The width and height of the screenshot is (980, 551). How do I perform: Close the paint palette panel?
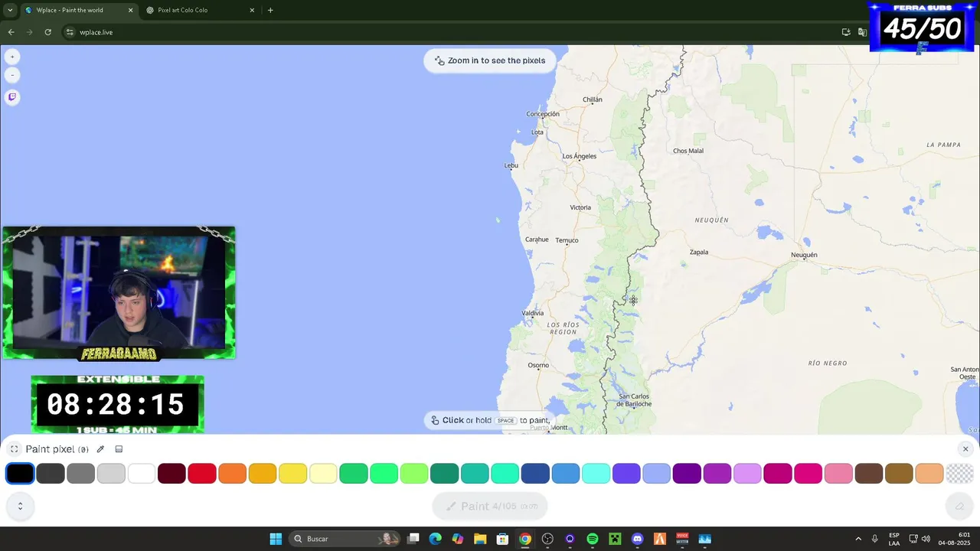[965, 449]
